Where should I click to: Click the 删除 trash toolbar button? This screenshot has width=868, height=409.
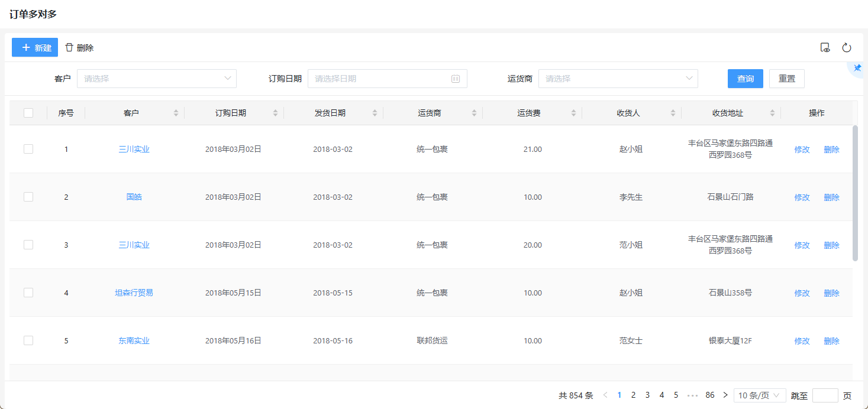[79, 48]
